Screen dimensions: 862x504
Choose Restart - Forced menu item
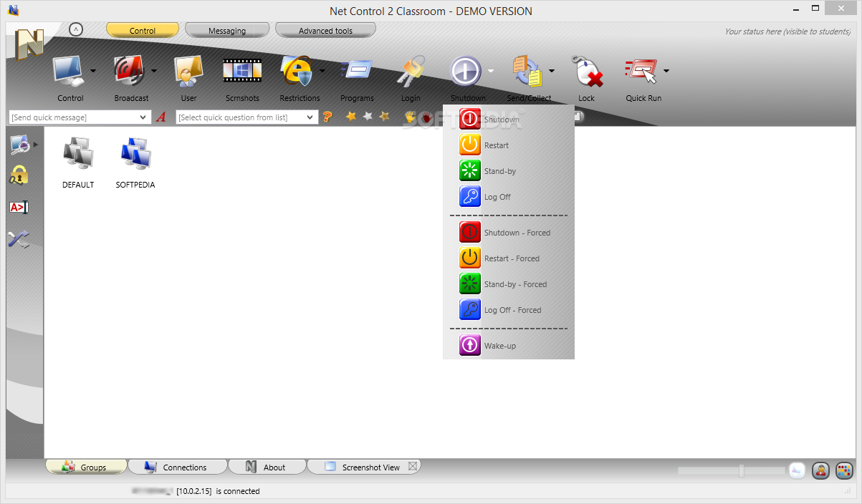(509, 258)
